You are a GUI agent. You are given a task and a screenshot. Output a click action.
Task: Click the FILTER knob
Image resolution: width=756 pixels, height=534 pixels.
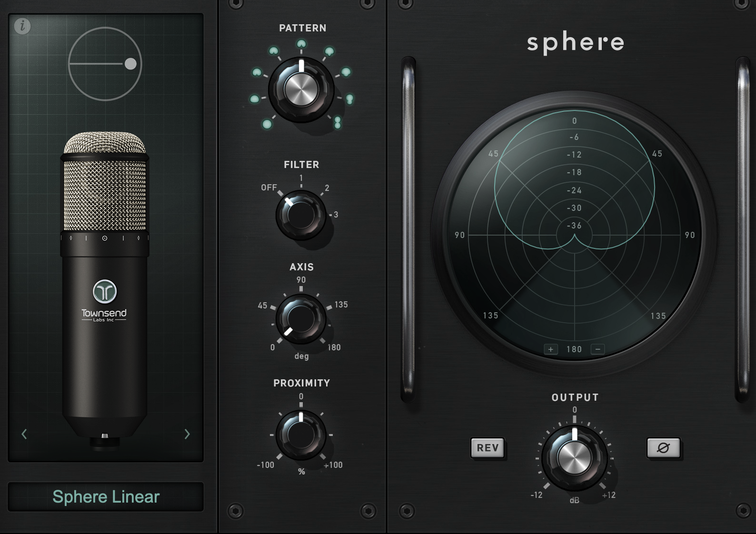(300, 215)
